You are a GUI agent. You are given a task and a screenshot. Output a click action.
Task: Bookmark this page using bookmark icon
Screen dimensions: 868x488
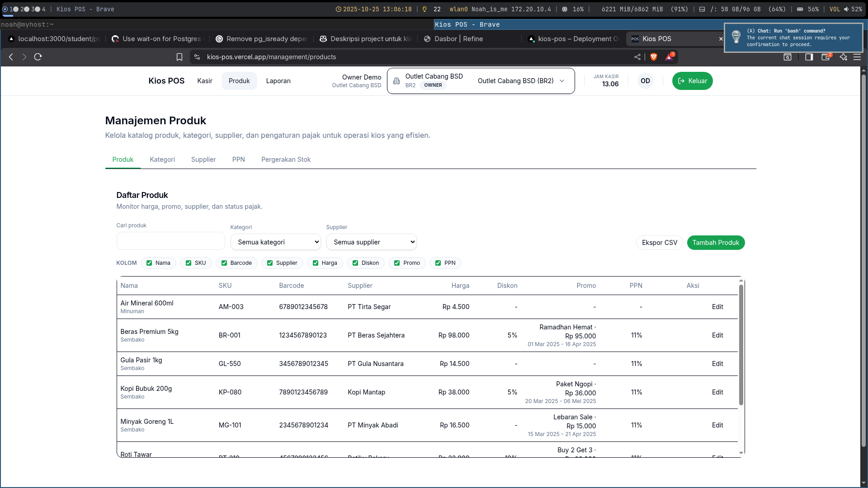(179, 57)
